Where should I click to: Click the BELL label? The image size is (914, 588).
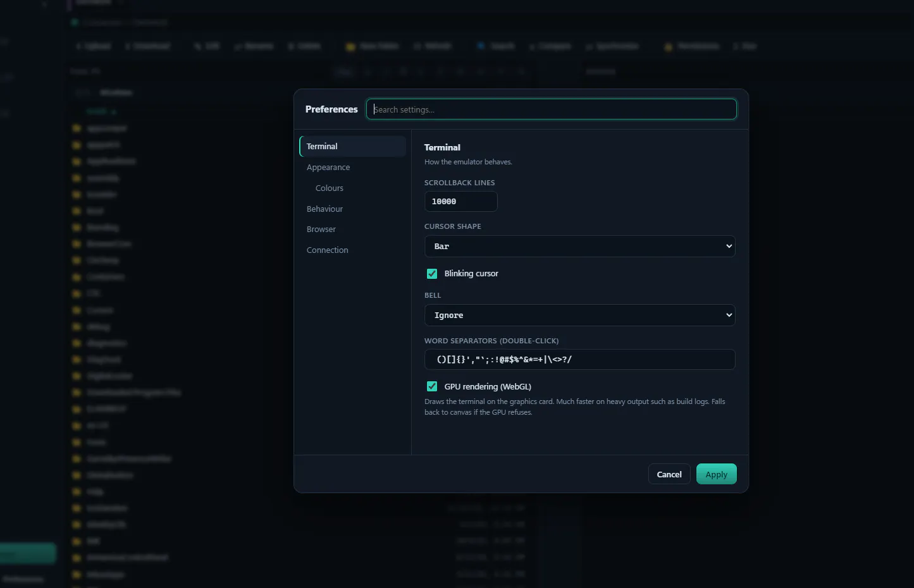(x=433, y=295)
